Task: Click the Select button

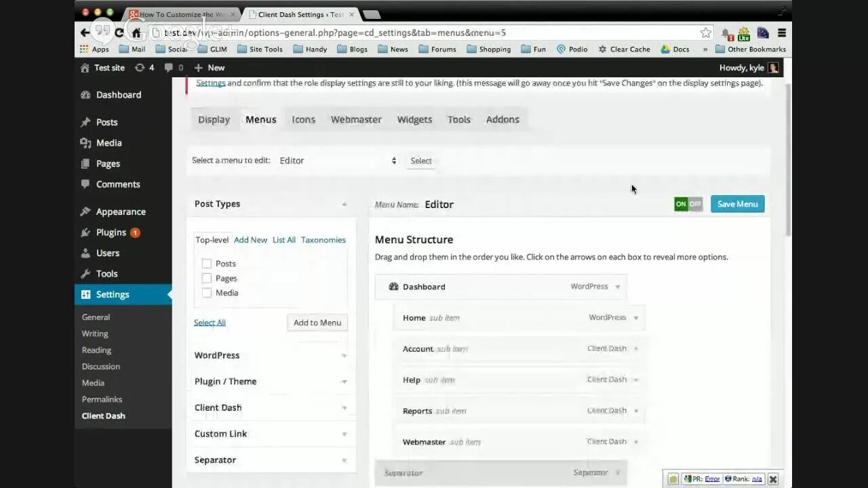Action: [420, 161]
